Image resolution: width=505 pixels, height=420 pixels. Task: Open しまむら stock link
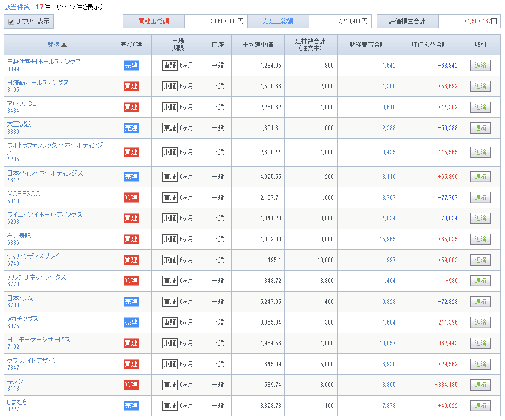pyautogui.click(x=17, y=402)
